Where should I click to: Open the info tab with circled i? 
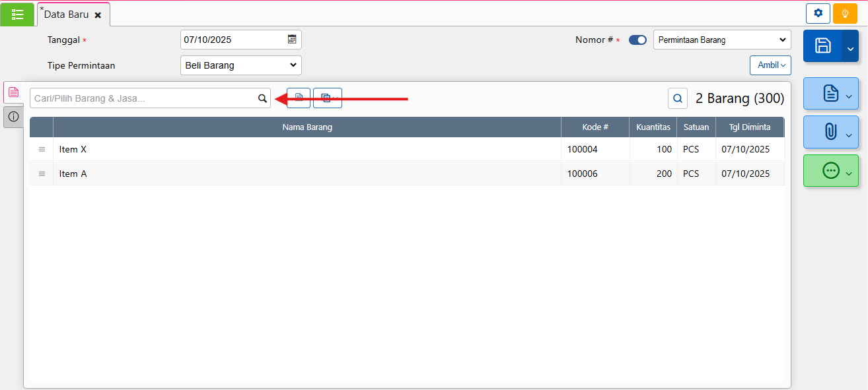[13, 117]
